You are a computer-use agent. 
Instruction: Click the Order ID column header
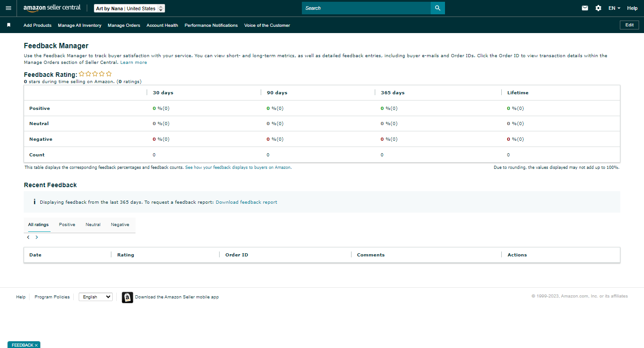(237, 255)
